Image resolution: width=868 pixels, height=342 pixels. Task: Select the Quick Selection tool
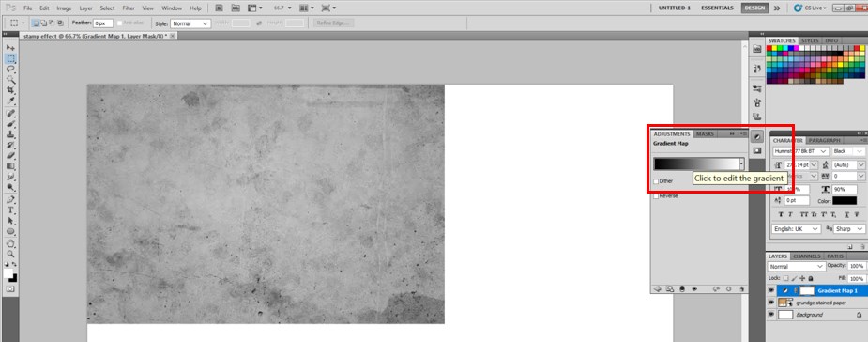click(x=10, y=80)
